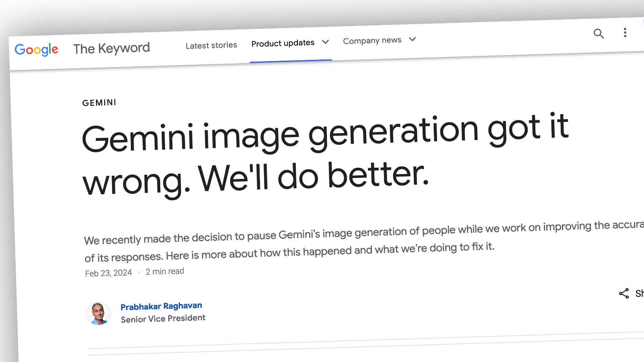Image resolution: width=644 pixels, height=362 pixels.
Task: Click the Share label beside share icon
Action: [639, 293]
